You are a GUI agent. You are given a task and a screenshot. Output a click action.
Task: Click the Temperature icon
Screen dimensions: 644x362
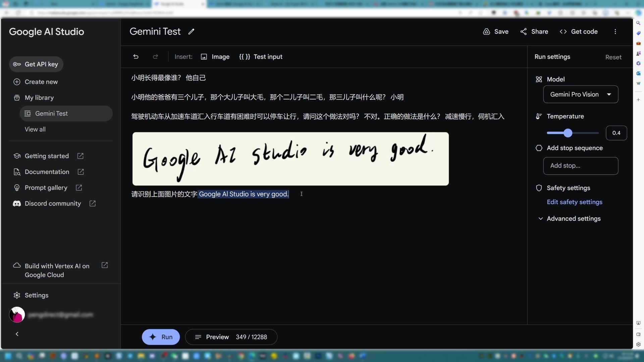pyautogui.click(x=539, y=117)
